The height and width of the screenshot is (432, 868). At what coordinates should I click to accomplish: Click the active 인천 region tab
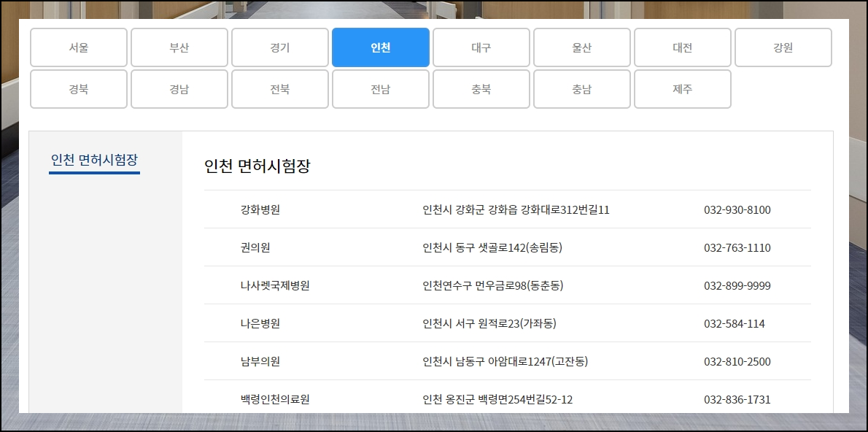(381, 47)
